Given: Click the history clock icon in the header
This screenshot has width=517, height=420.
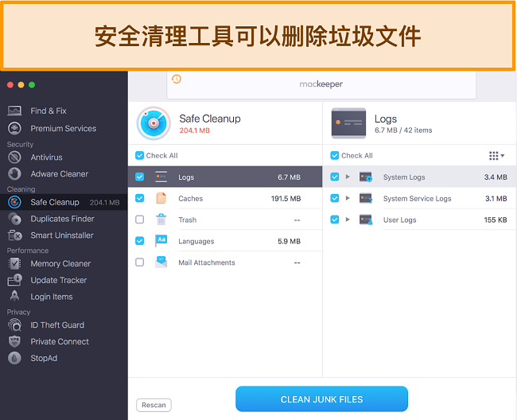Looking at the screenshot, I should pos(177,79).
